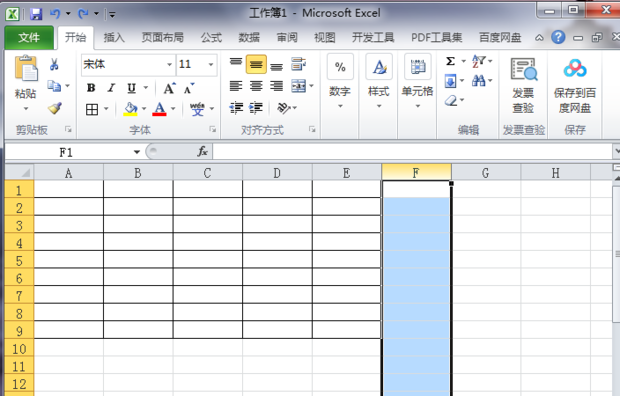Click the Name Box showing F1
Image resolution: width=620 pixels, height=396 pixels.
coord(66,152)
